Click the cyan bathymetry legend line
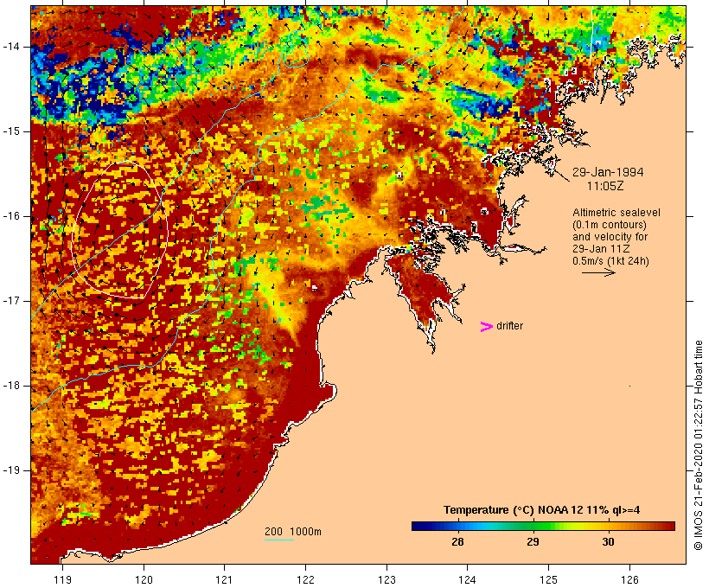The image size is (709, 588). click(279, 540)
